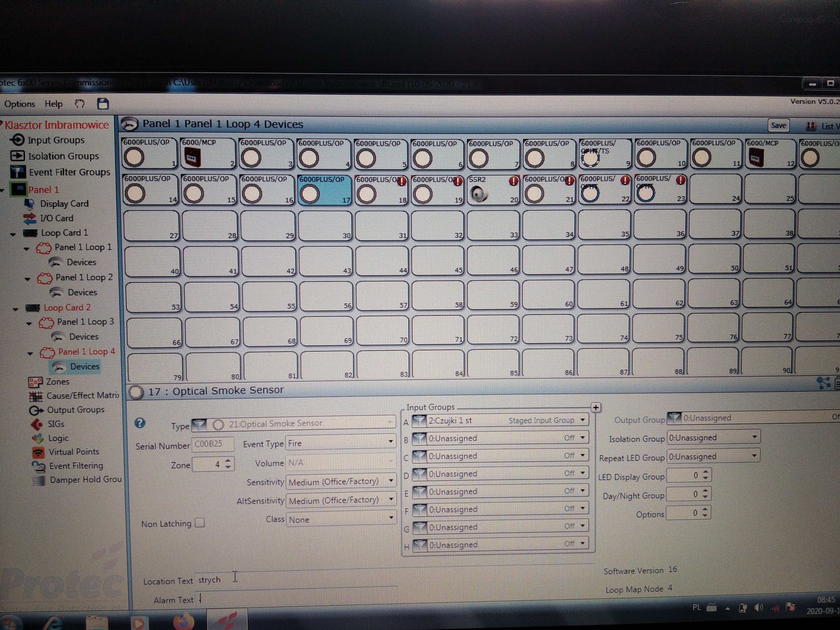Click the help question mark icon

pyautogui.click(x=140, y=423)
